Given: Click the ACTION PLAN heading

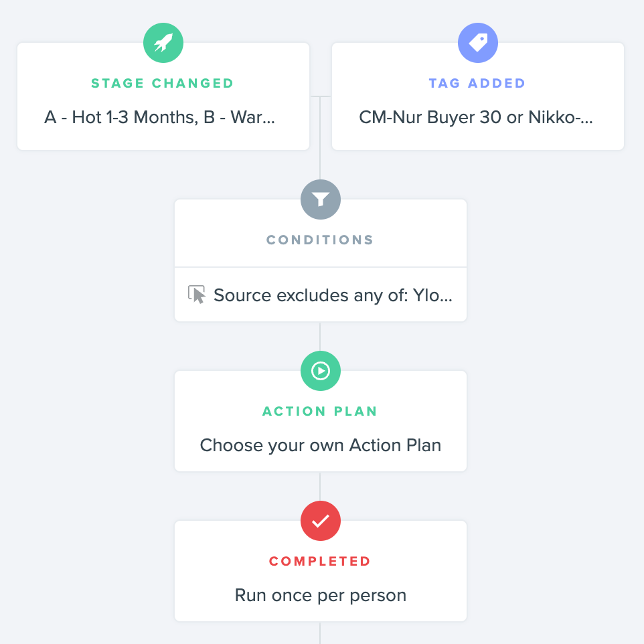Looking at the screenshot, I should coord(320,411).
